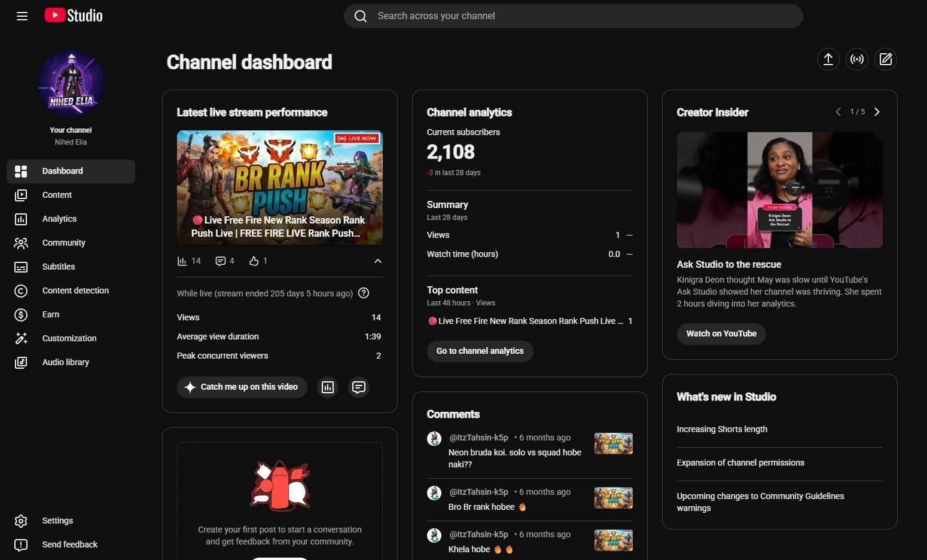This screenshot has width=927, height=560.
Task: Click the upload videos icon
Action: coord(828,59)
